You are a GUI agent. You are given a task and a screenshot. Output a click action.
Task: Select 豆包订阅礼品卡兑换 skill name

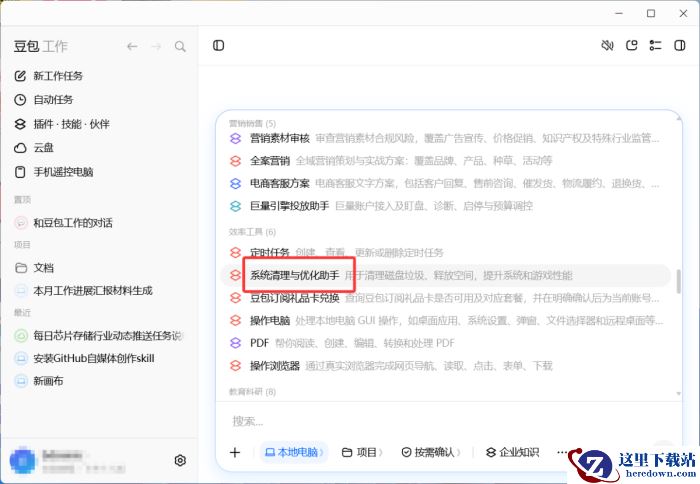295,298
